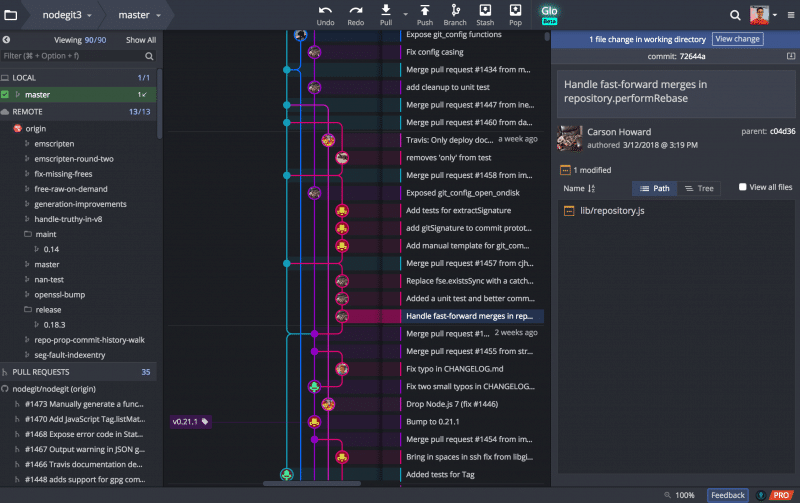This screenshot has width=800, height=503.
Task: Open the nodegit3 repository dropdown
Action: point(67,15)
